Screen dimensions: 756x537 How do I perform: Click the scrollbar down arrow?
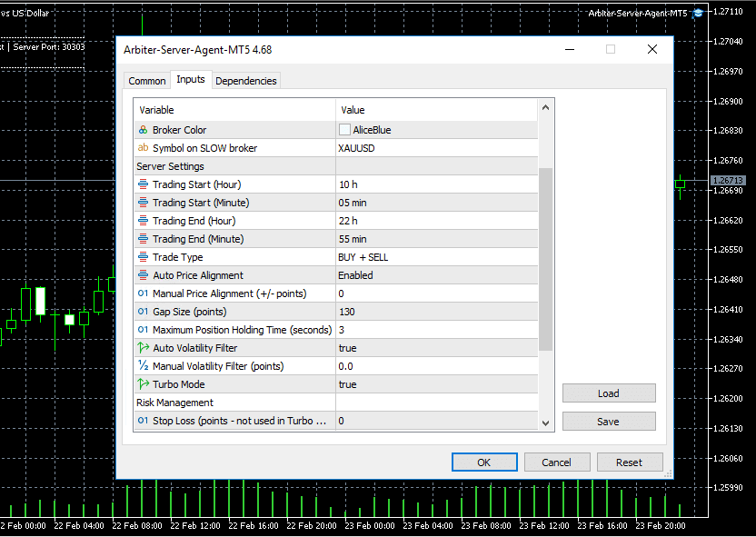[545, 423]
